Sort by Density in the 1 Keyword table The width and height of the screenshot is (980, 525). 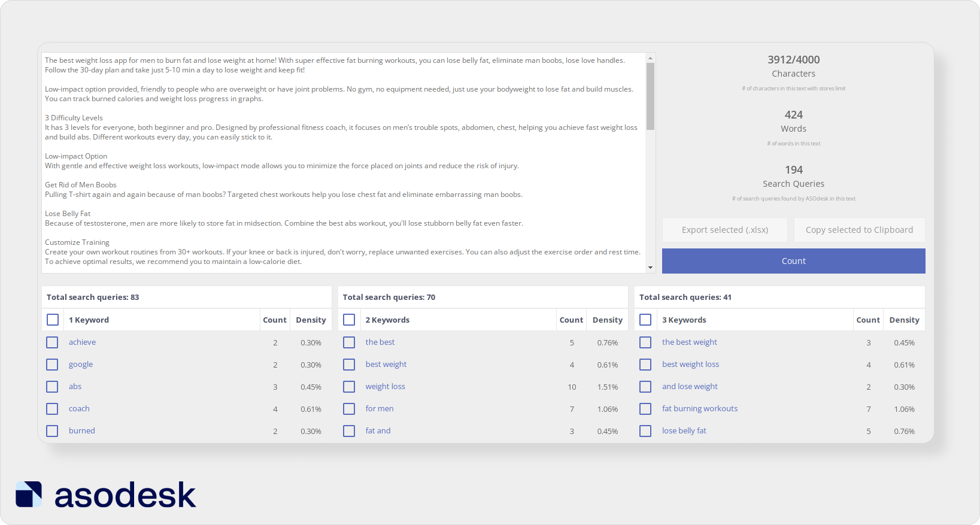(311, 320)
